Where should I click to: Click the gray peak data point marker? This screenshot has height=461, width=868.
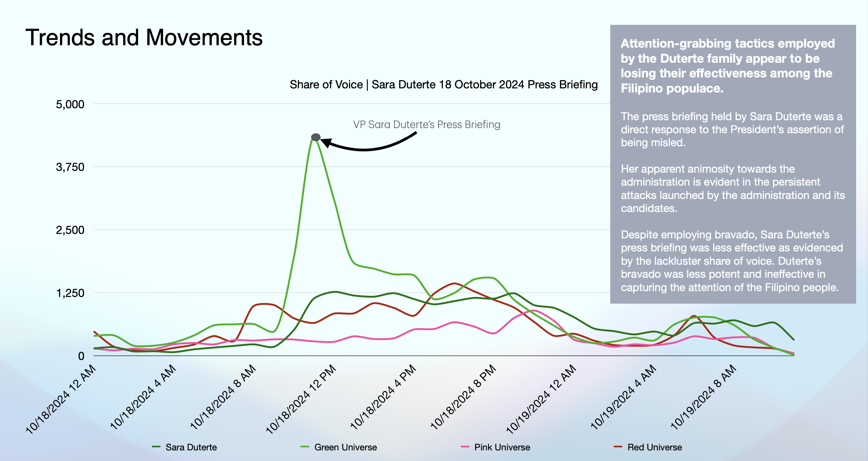pos(316,137)
